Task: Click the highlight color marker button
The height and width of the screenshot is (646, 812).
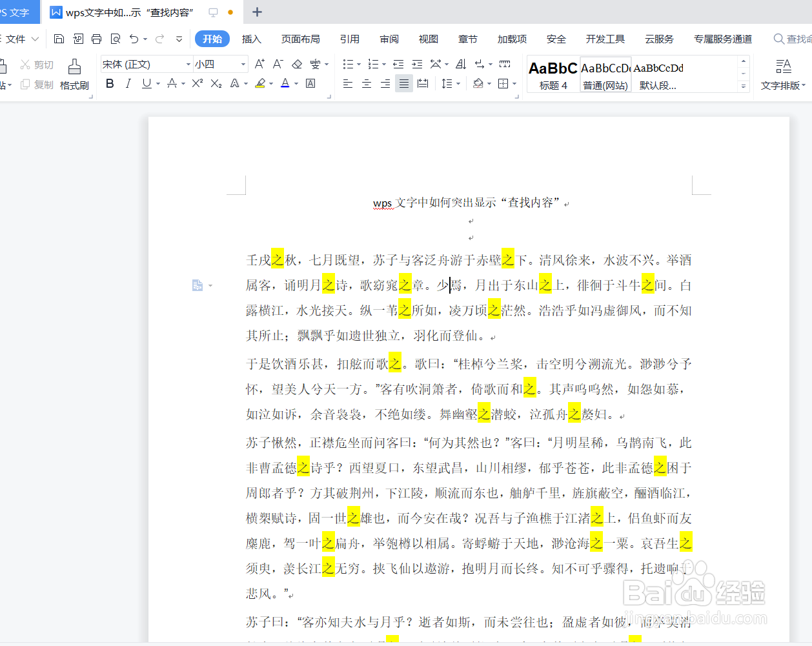Action: point(260,83)
